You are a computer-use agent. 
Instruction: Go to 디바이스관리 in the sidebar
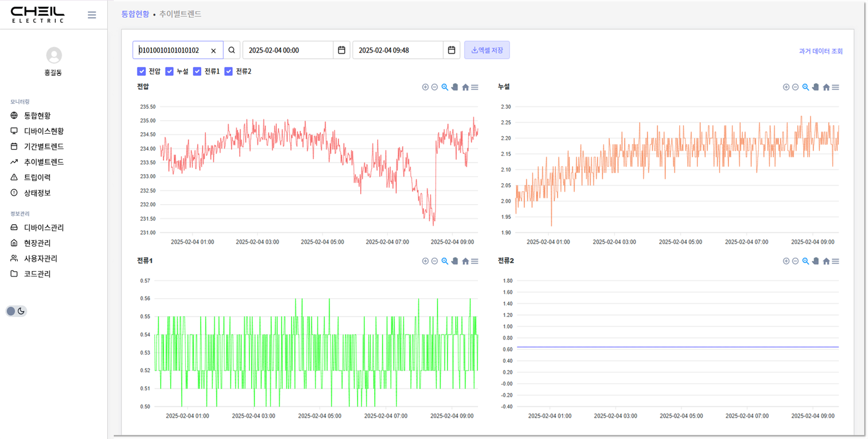click(43, 228)
